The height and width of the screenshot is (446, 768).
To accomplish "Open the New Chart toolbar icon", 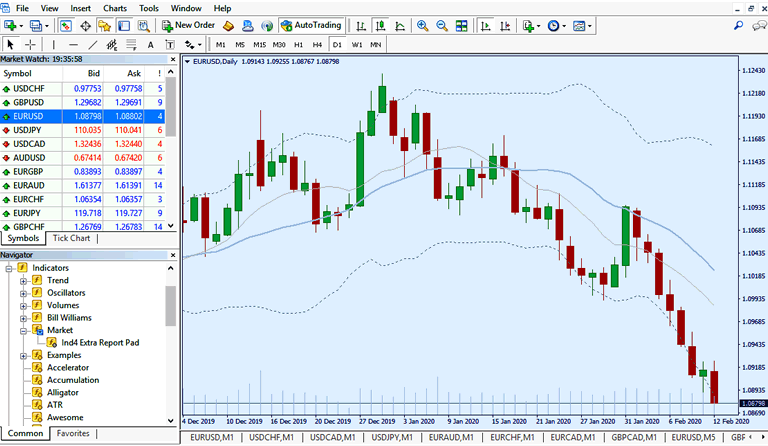I will coord(11,25).
